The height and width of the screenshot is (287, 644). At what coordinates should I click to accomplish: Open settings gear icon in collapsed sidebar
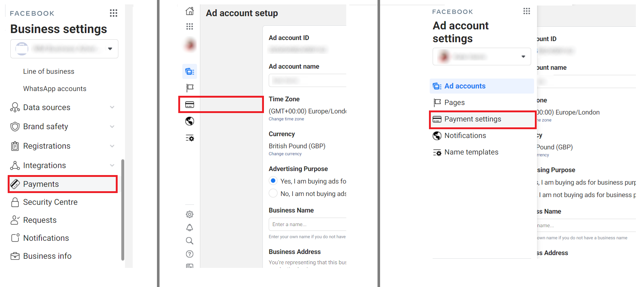pos(190,214)
